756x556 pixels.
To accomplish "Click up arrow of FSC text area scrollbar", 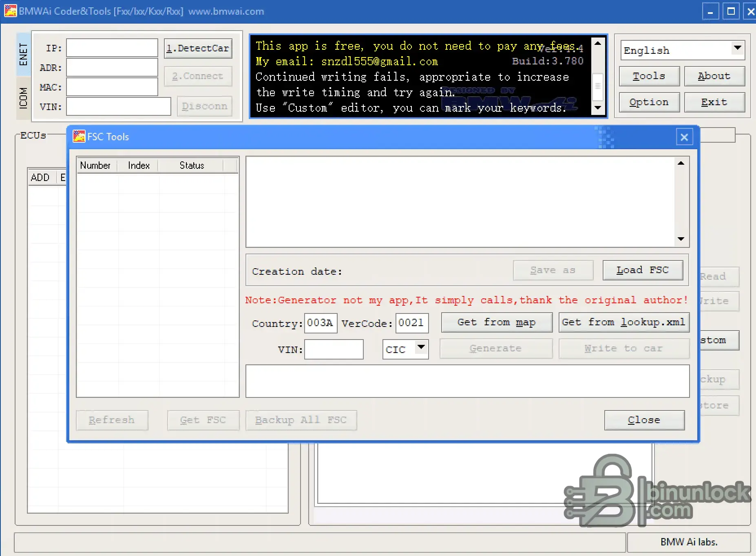I will click(681, 163).
